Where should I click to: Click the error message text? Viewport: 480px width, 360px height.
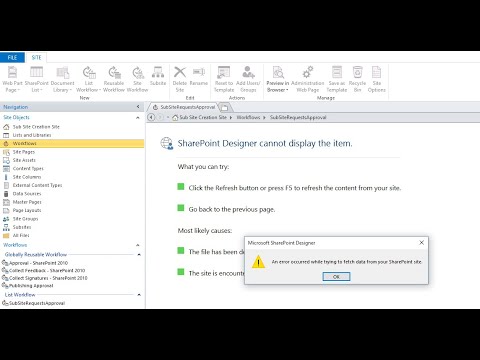point(347,262)
